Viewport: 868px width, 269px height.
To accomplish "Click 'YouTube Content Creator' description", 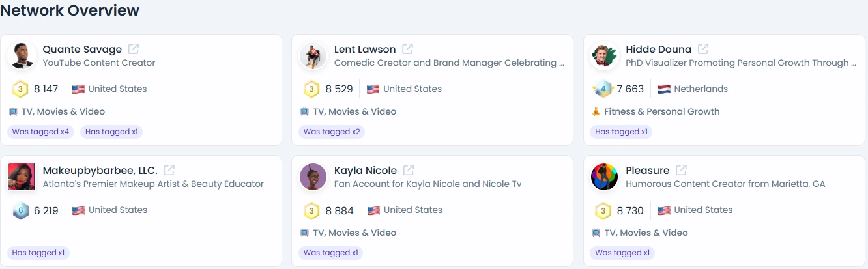I will pyautogui.click(x=99, y=63).
